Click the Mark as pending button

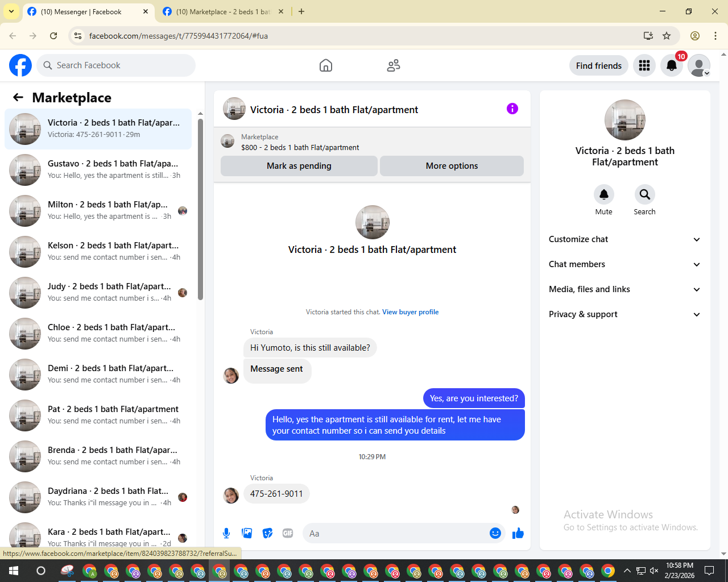299,166
